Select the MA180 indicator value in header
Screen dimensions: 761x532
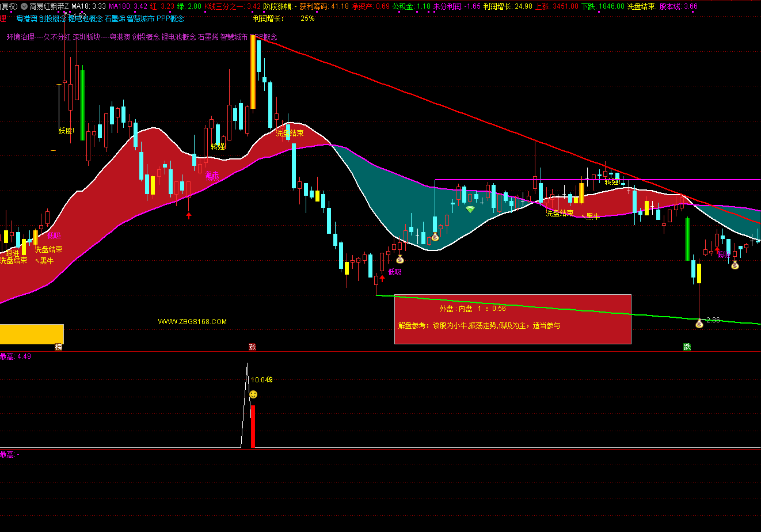tap(128, 6)
